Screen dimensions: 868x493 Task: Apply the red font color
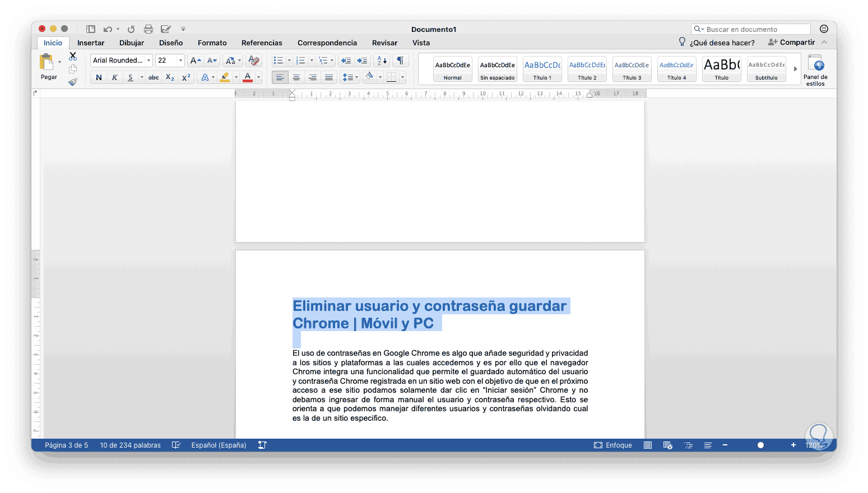point(248,77)
